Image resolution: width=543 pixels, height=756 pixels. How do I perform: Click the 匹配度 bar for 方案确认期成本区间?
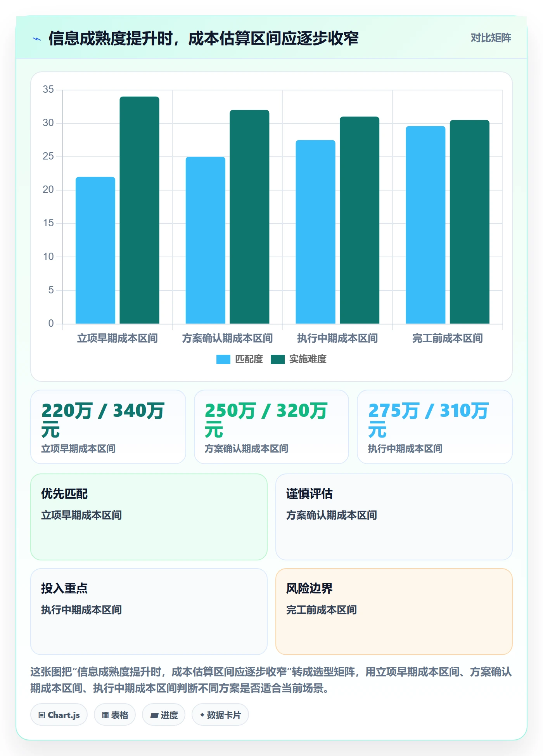(206, 240)
